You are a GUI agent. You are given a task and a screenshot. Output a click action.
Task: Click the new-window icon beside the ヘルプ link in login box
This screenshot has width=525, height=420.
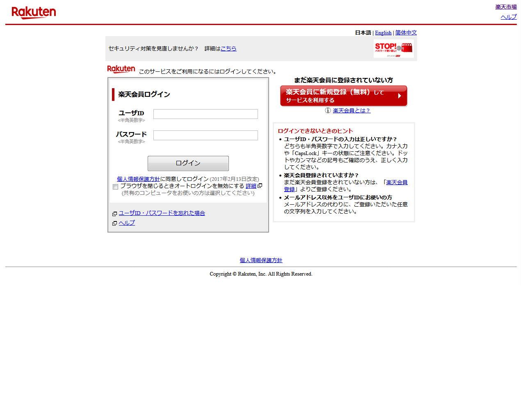point(114,223)
